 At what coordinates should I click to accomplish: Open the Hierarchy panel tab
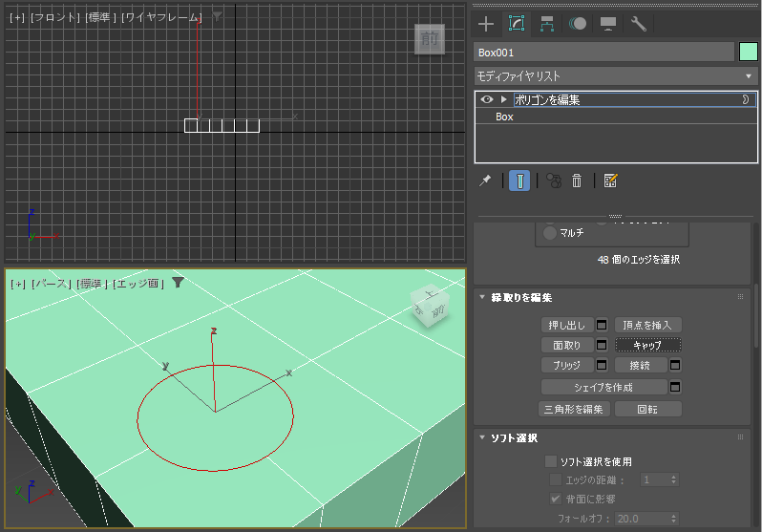point(547,24)
